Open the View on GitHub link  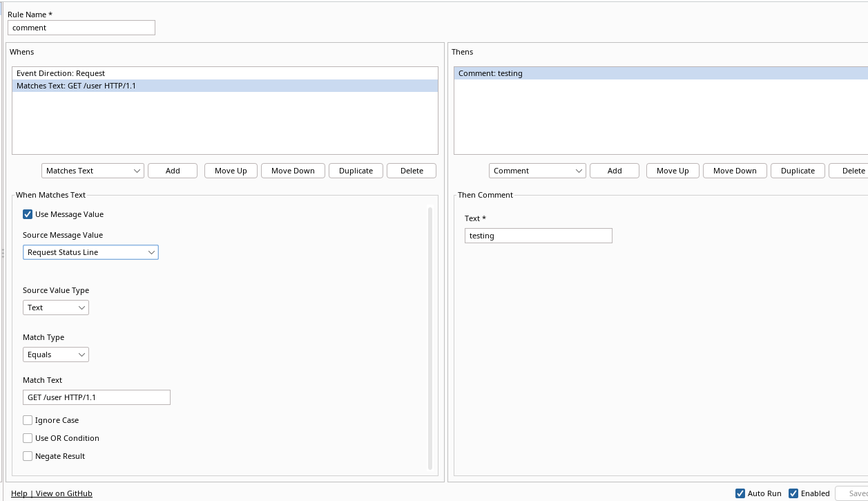[x=64, y=493]
